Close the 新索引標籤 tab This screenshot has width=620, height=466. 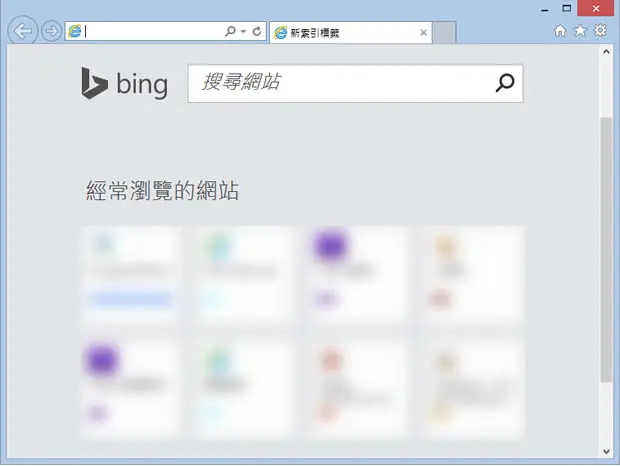click(423, 32)
